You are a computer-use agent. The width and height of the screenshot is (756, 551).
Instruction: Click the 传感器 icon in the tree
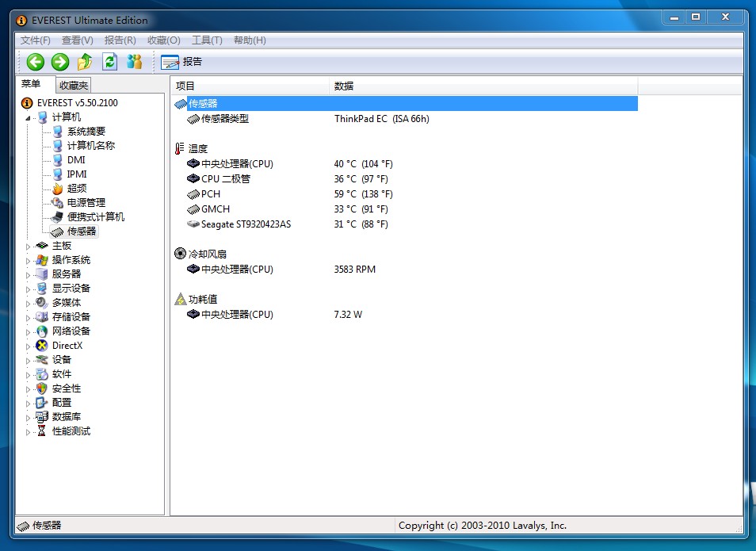coord(57,231)
